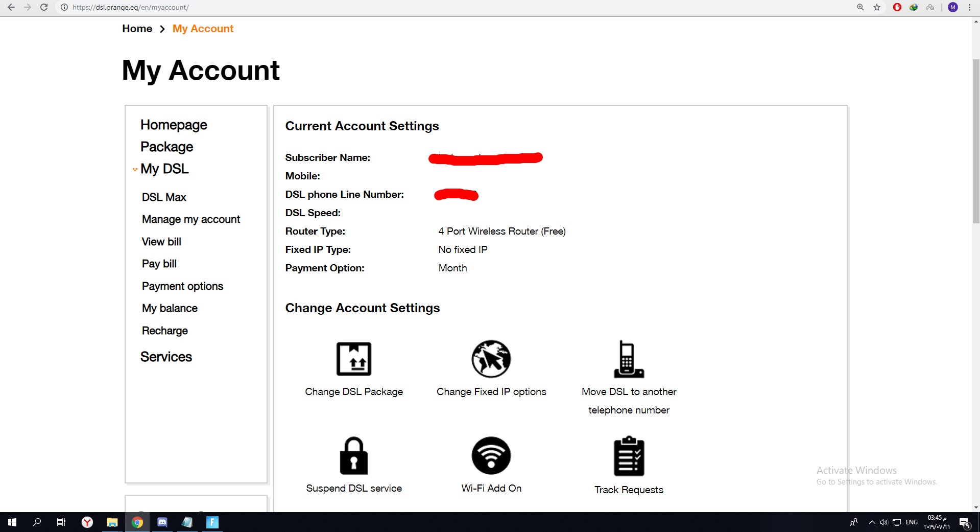This screenshot has height=532, width=980.
Task: Open Services in the sidebar menu
Action: [x=166, y=357]
